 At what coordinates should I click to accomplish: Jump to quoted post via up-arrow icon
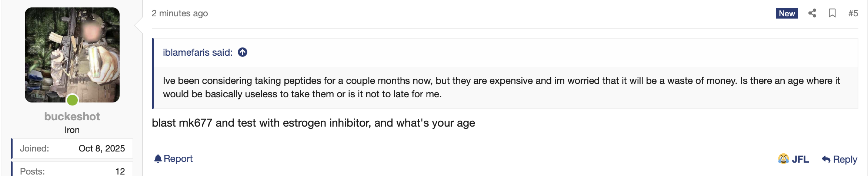pyautogui.click(x=243, y=52)
